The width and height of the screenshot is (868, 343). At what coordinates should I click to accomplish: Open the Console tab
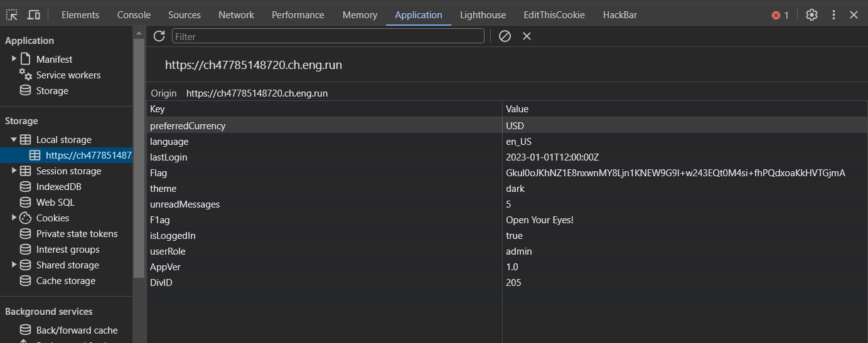point(134,14)
